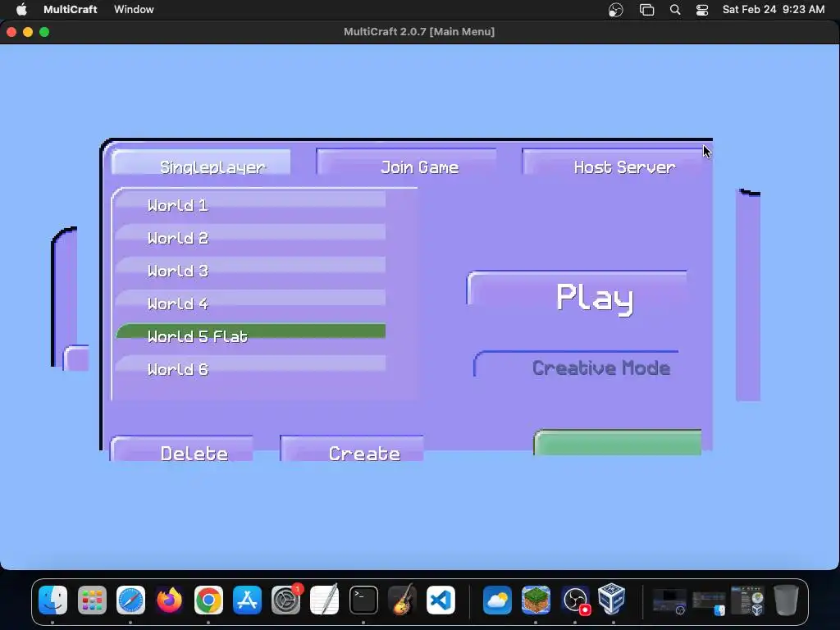Viewport: 840px width, 630px height.
Task: Open Google Chrome in the dock
Action: [x=208, y=600]
